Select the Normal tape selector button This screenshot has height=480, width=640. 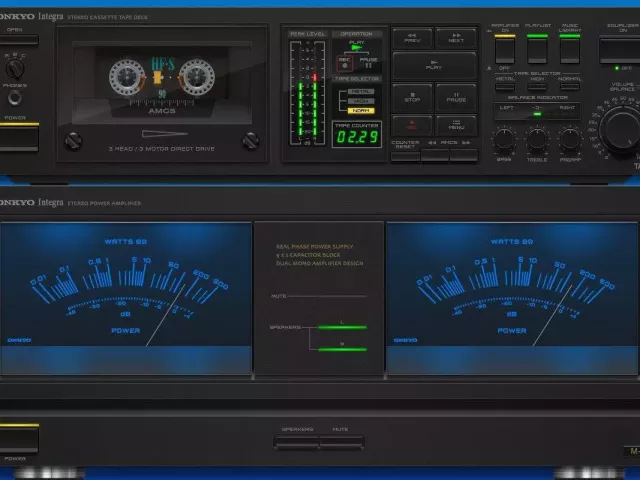(570, 86)
